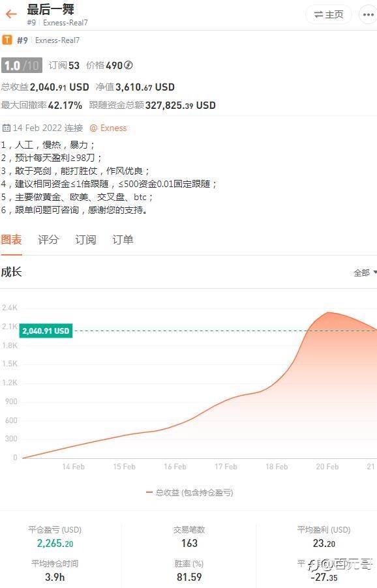Open the @ Exness broker link
Image resolution: width=377 pixels, height=588 pixels.
click(x=108, y=128)
